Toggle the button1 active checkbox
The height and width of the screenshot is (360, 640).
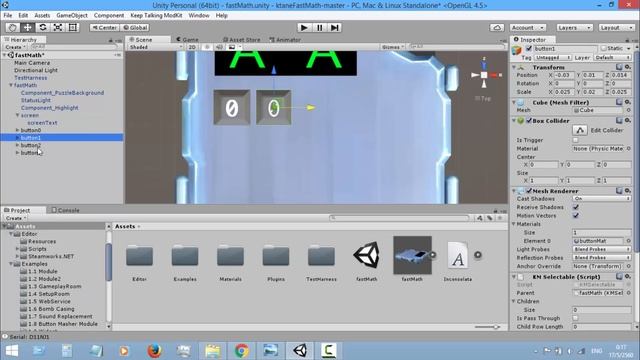pos(529,49)
